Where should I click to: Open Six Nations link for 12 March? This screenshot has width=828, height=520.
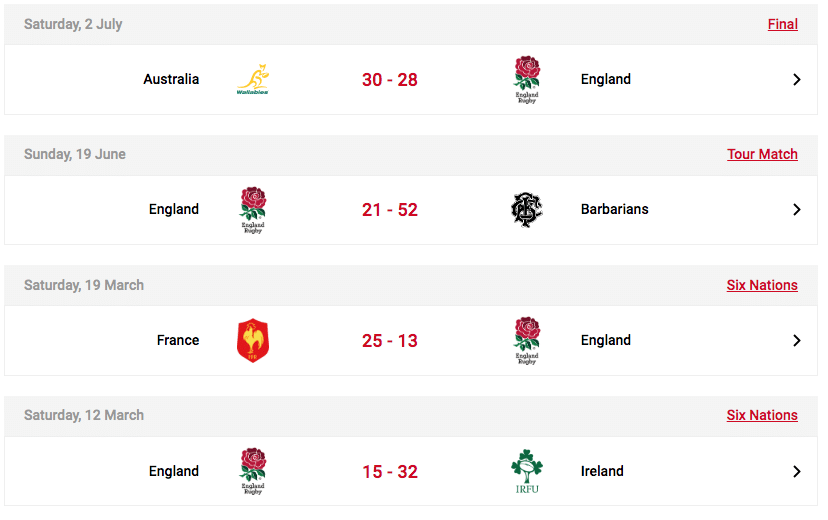pyautogui.click(x=762, y=415)
